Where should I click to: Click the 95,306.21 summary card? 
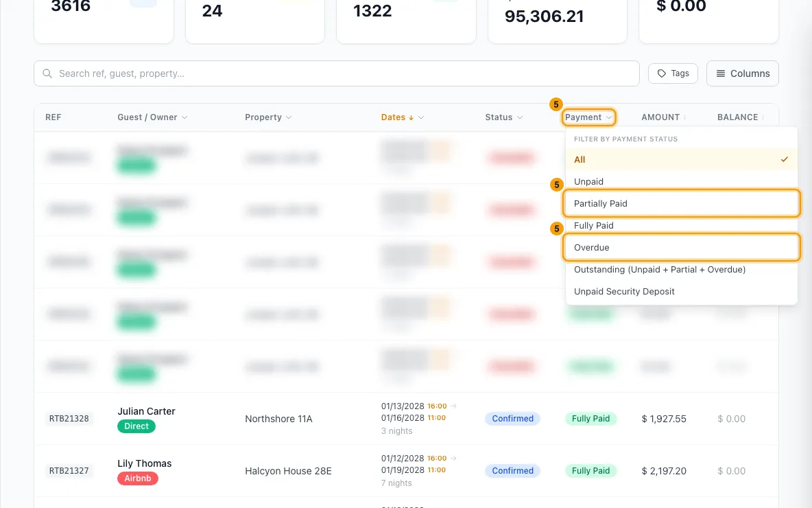click(x=558, y=21)
